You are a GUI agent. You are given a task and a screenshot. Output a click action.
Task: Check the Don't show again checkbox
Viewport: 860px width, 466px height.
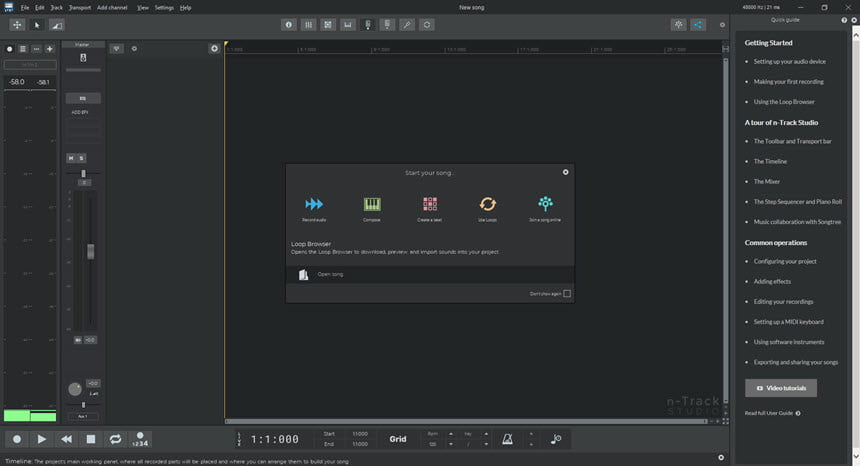coord(567,293)
